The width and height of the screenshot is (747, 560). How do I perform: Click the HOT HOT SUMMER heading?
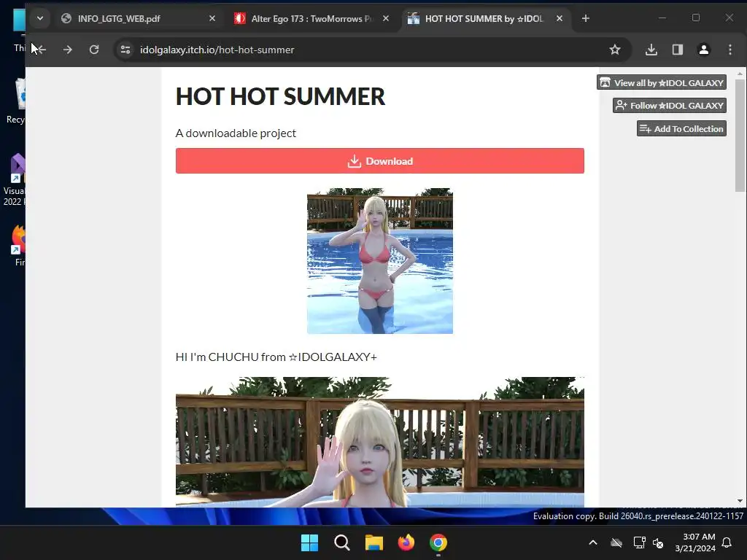click(280, 97)
